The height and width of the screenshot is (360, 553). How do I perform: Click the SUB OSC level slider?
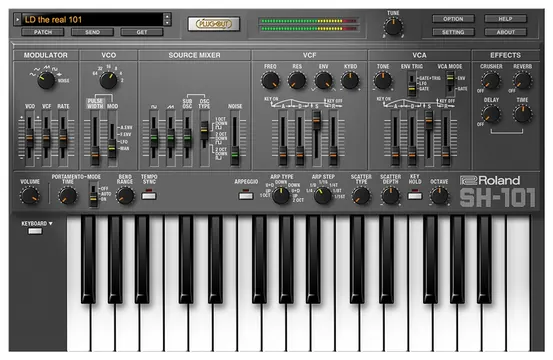click(187, 138)
